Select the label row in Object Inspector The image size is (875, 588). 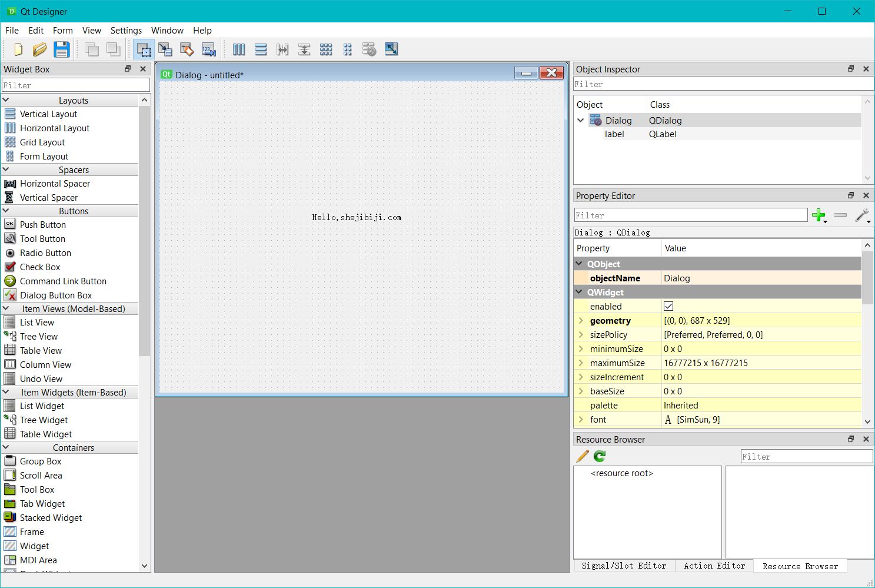click(614, 134)
